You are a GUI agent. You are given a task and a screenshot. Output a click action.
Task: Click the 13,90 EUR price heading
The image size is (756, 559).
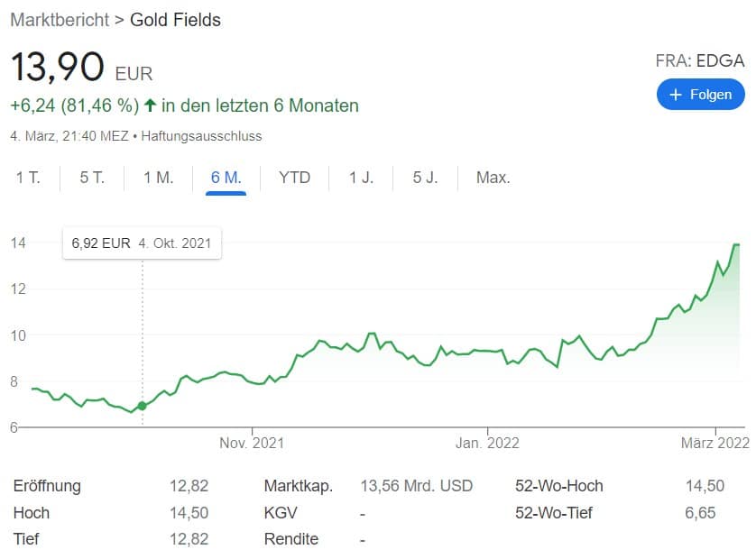click(x=81, y=69)
